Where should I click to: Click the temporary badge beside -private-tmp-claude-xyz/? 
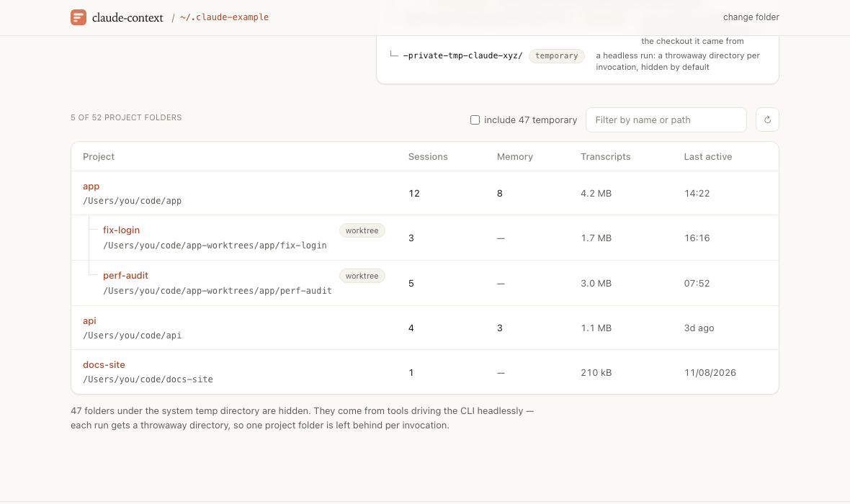pyautogui.click(x=557, y=56)
